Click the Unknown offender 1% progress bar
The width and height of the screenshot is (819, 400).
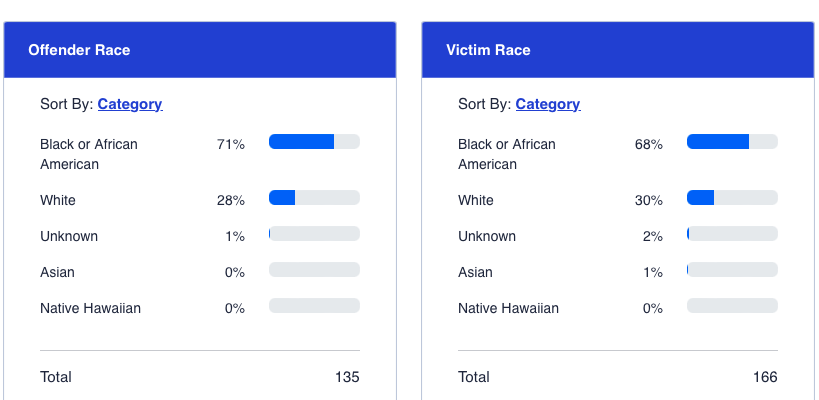(314, 234)
